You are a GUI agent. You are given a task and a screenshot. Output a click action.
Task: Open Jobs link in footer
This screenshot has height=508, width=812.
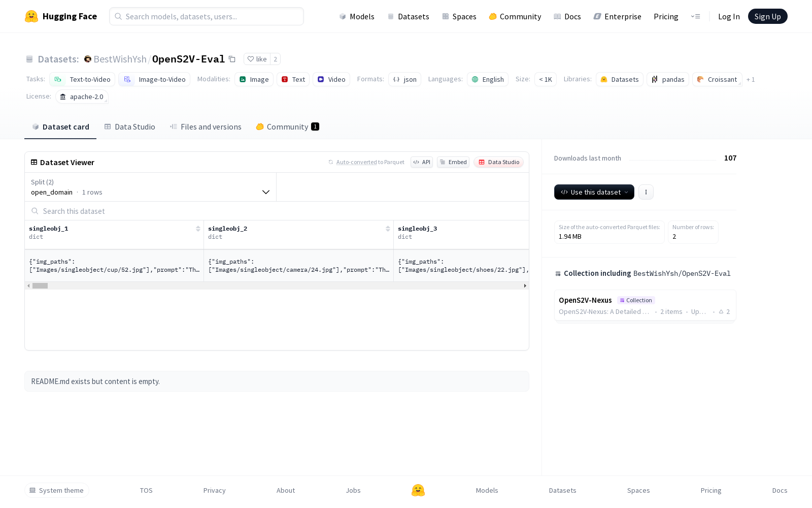pyautogui.click(x=353, y=490)
